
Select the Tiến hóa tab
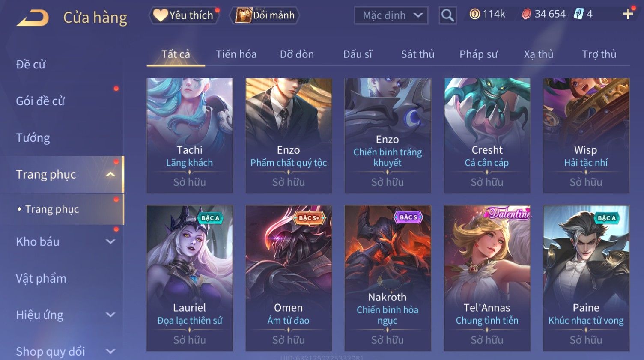coord(236,54)
